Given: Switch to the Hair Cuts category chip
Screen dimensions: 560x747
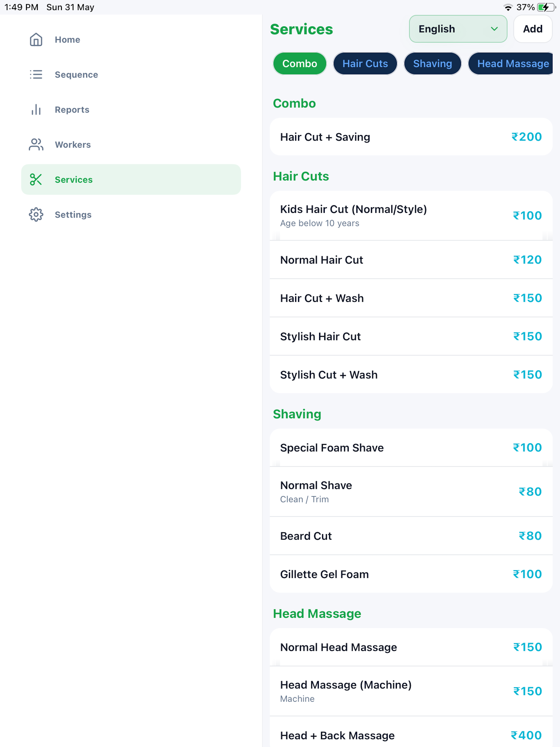Looking at the screenshot, I should click(x=365, y=64).
